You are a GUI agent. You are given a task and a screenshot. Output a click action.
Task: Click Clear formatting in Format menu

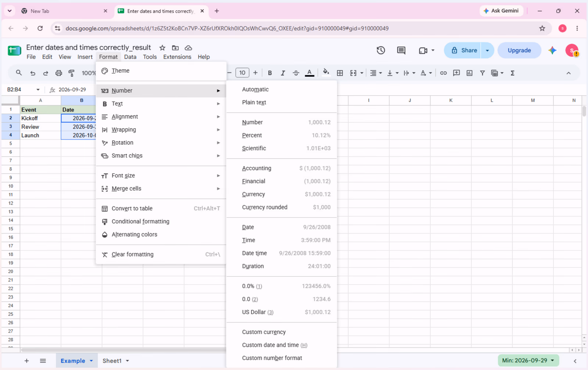(161, 254)
